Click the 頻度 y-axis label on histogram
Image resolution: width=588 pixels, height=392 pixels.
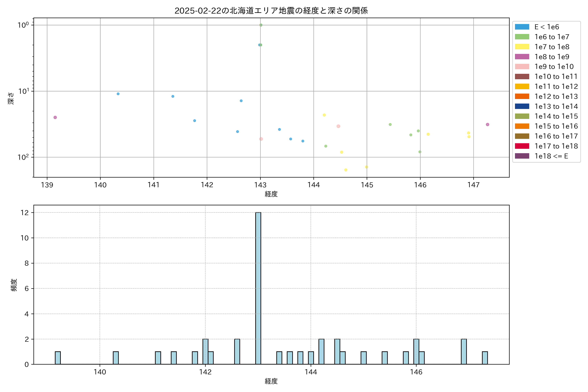pos(14,285)
